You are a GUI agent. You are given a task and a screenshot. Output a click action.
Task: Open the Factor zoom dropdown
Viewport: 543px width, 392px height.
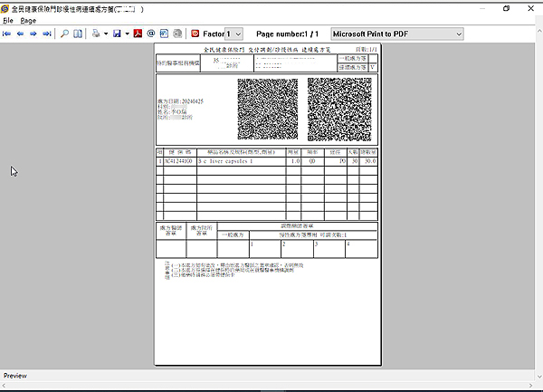point(233,33)
